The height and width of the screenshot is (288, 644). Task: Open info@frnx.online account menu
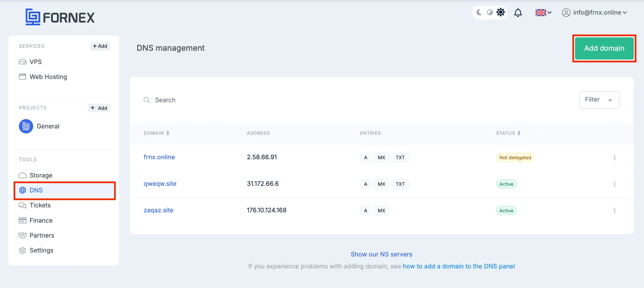(x=594, y=13)
